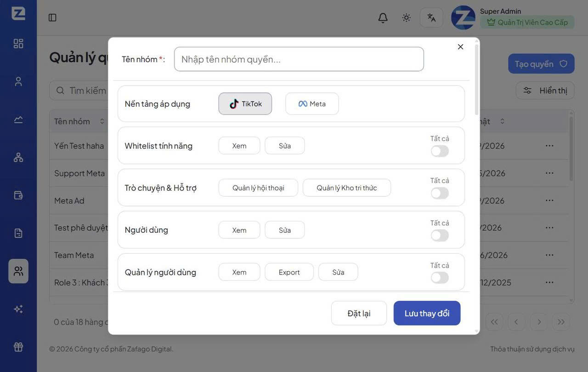Select the TikTok platform option

[x=245, y=104]
